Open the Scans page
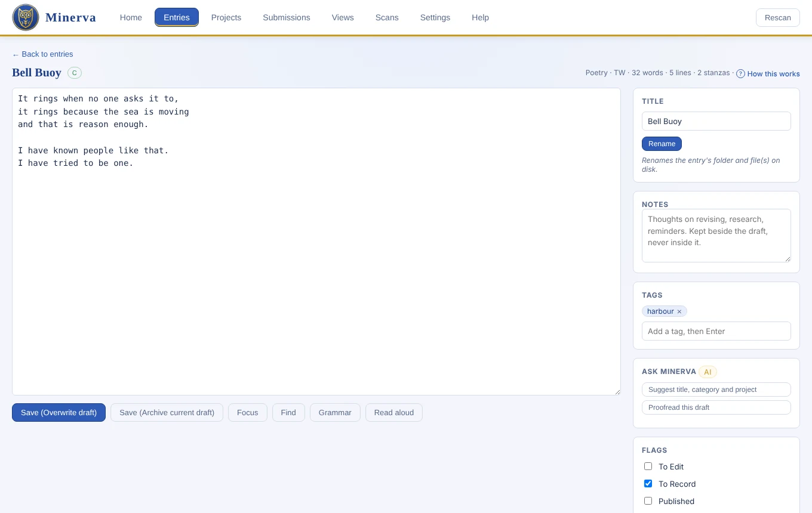Screen dimensions: 812x513 click(387, 17)
